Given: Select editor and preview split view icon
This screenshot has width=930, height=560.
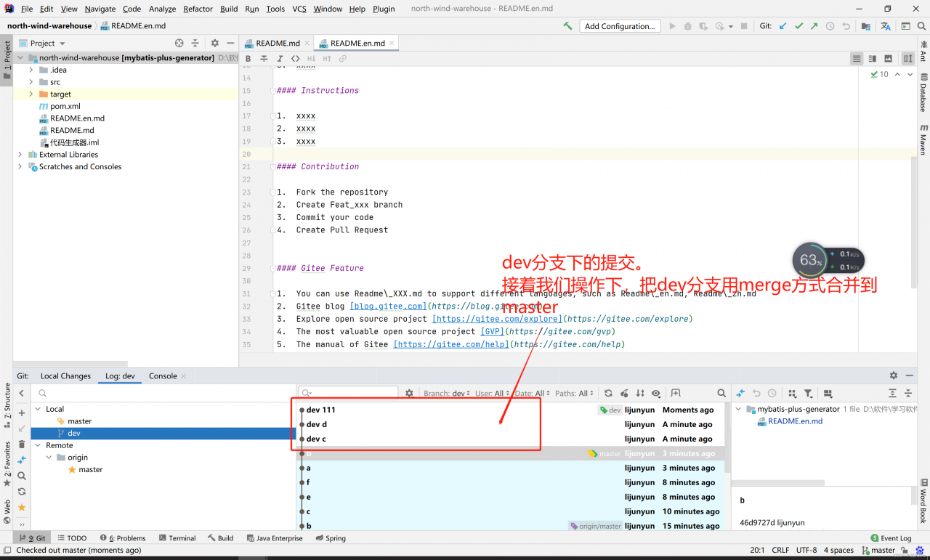Looking at the screenshot, I should click(x=873, y=59).
